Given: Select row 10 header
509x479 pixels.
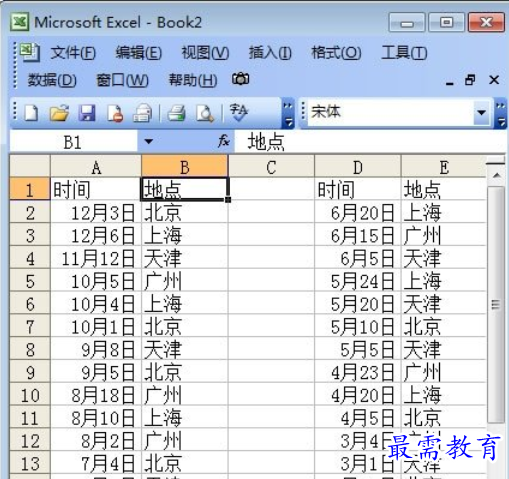Looking at the screenshot, I should pyautogui.click(x=30, y=394).
